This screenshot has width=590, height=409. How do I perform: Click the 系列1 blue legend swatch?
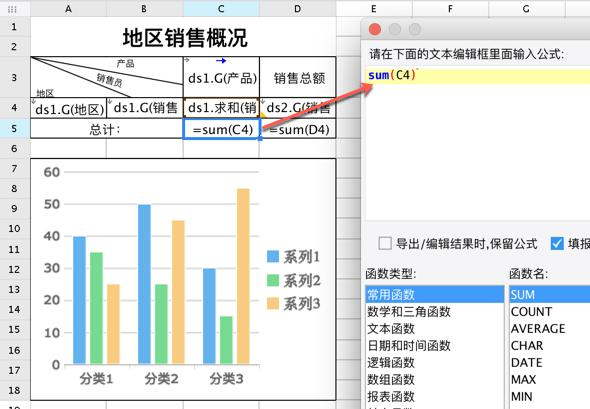tap(273, 256)
